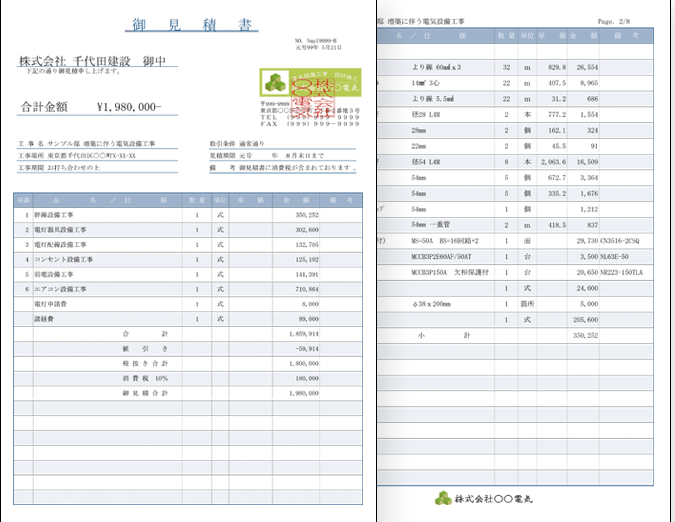Click the 御見積合計 1,980,000 cell

[x=305, y=393]
